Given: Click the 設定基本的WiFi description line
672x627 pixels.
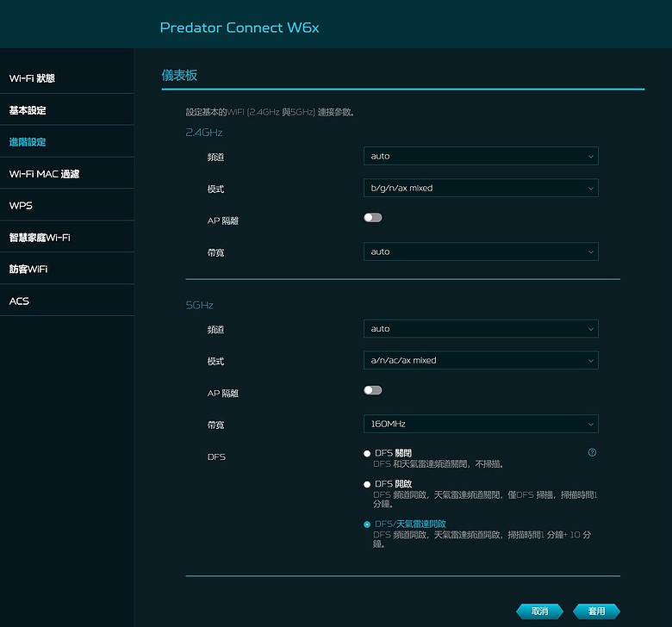Looking at the screenshot, I should pyautogui.click(x=270, y=112).
